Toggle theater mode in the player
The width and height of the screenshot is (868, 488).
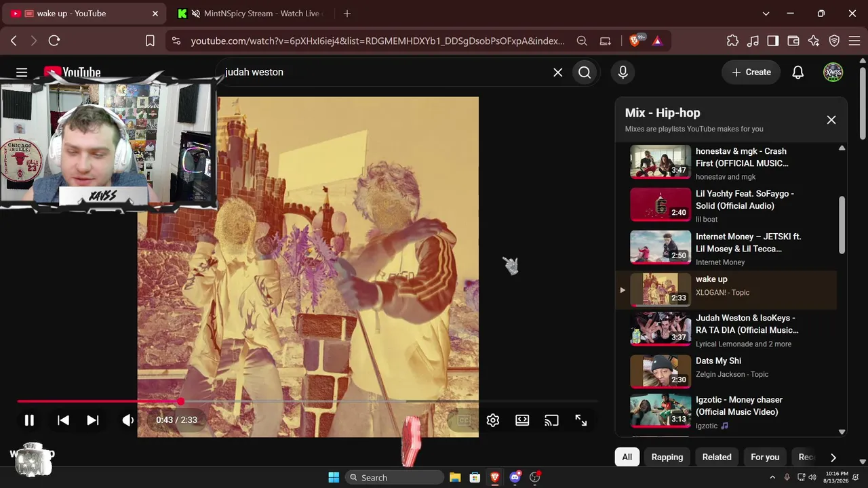point(522,420)
